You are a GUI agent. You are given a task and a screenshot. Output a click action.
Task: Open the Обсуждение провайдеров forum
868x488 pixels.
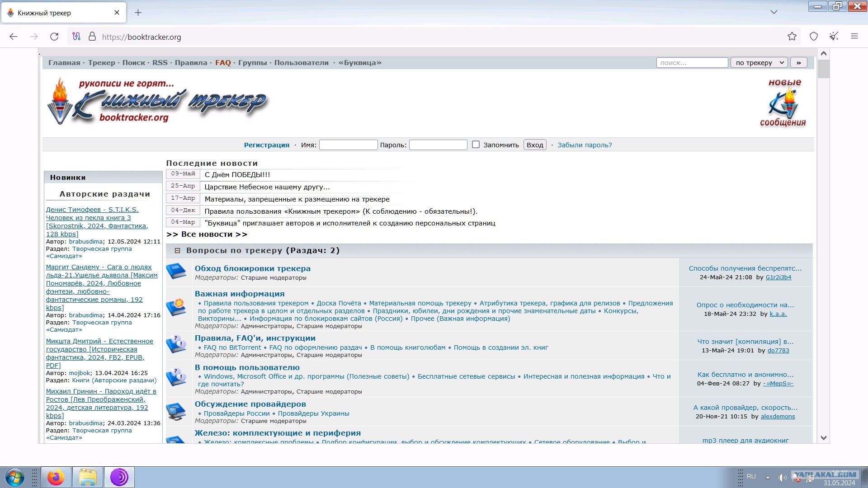[250, 404]
